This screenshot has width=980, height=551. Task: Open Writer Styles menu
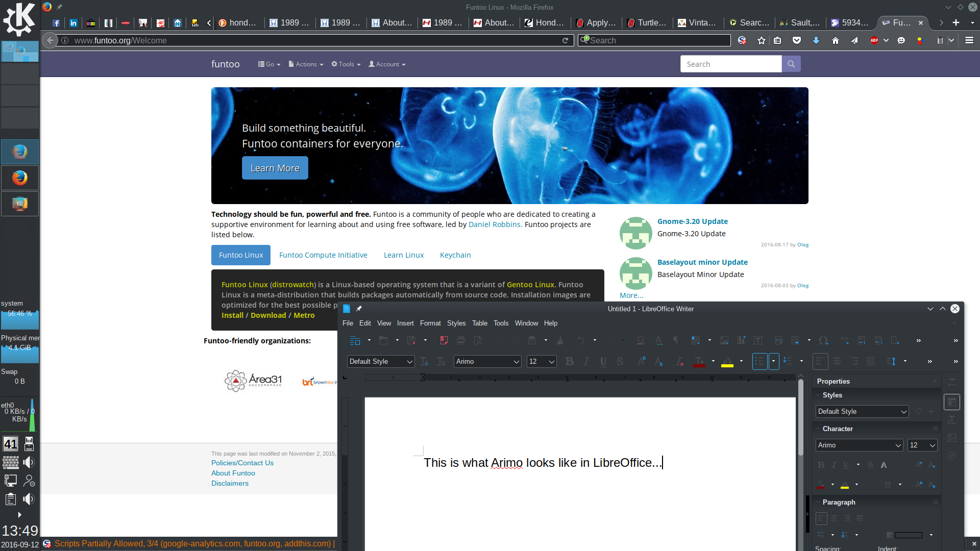click(x=456, y=323)
